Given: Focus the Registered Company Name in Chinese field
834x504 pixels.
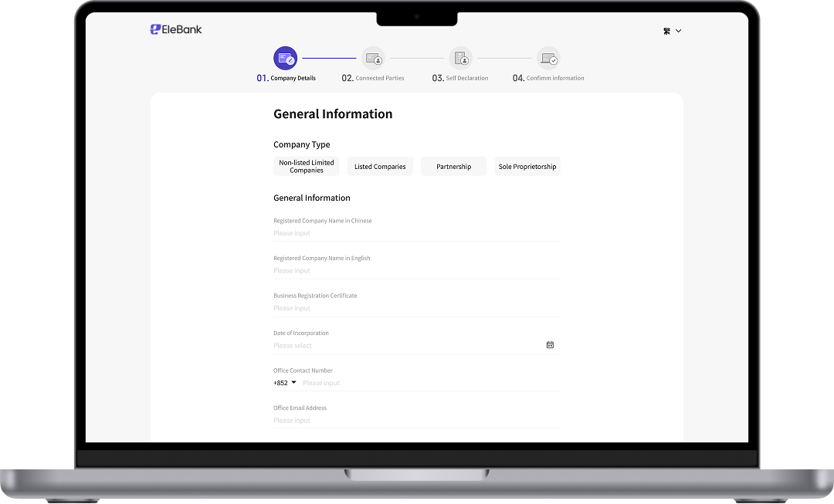Looking at the screenshot, I should coord(416,233).
